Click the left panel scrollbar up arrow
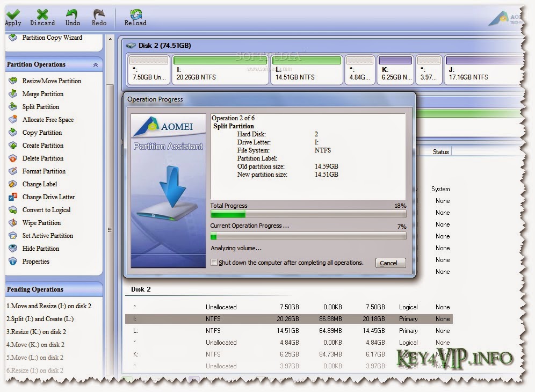The height and width of the screenshot is (392, 535). [110, 40]
